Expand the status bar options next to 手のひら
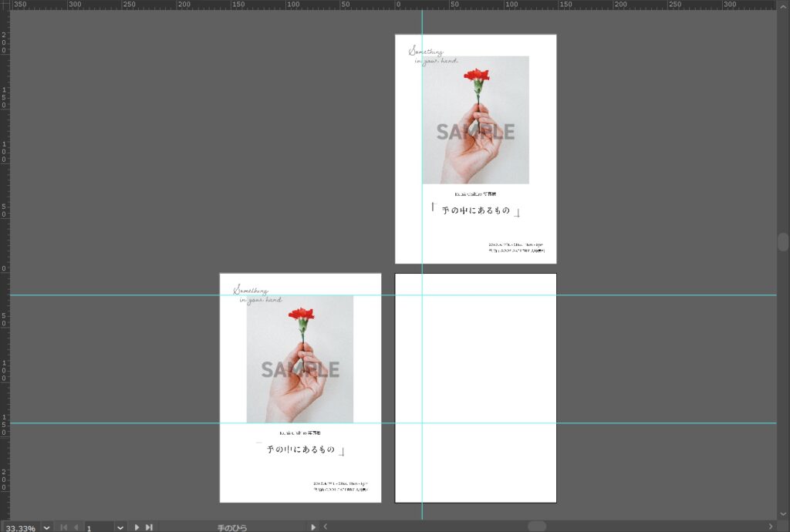 click(312, 527)
